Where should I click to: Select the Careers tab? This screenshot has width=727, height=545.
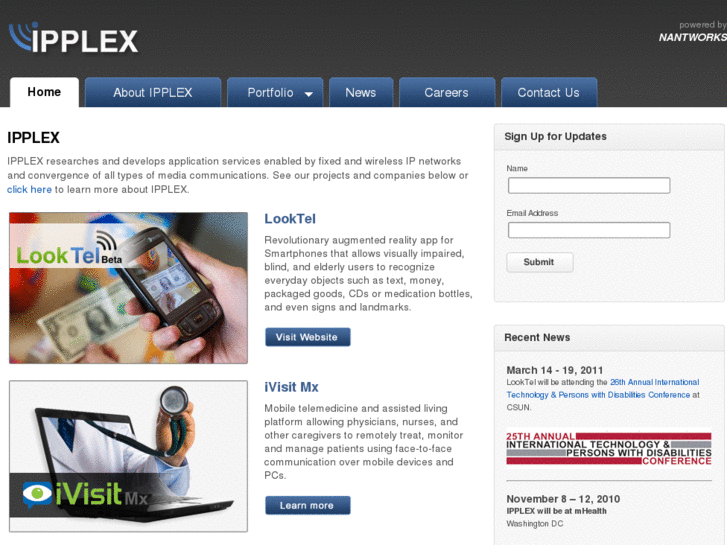(x=446, y=92)
